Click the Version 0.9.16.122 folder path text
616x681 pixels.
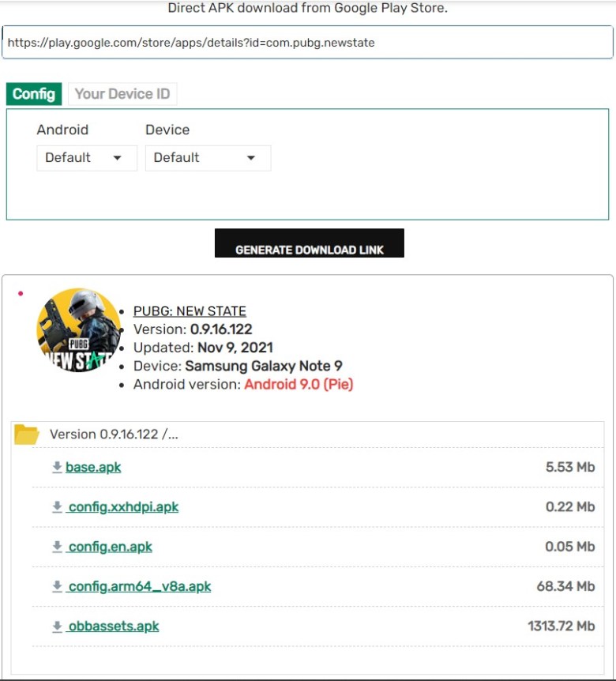point(114,435)
